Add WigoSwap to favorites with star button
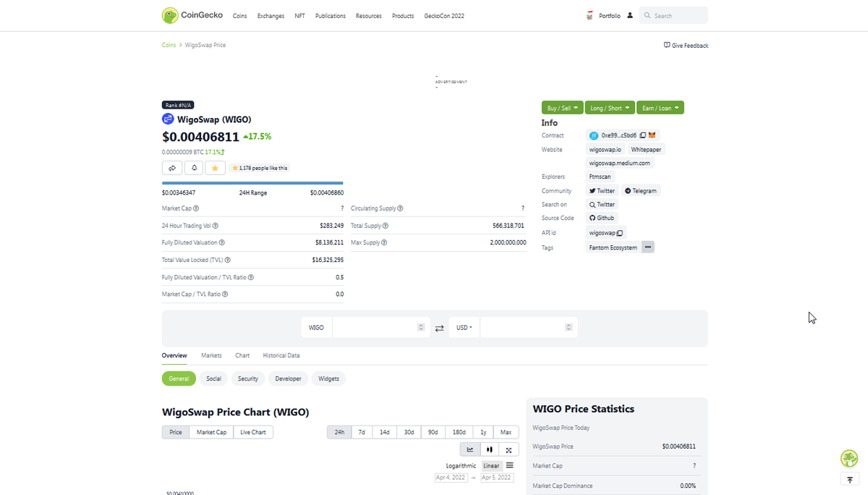The width and height of the screenshot is (868, 495). (215, 168)
